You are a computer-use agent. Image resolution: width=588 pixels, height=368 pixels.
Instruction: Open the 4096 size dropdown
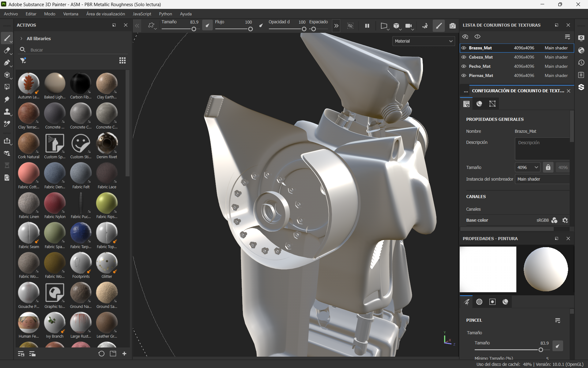pos(527,167)
